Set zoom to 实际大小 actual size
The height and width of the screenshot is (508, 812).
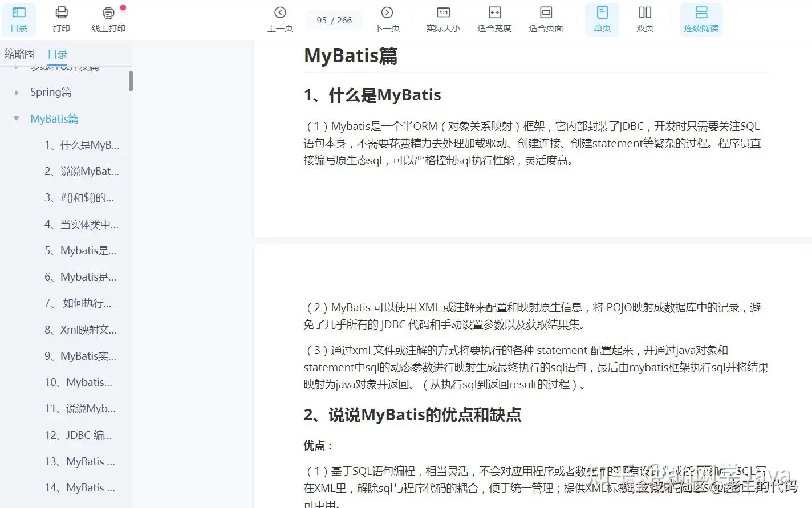point(443,19)
